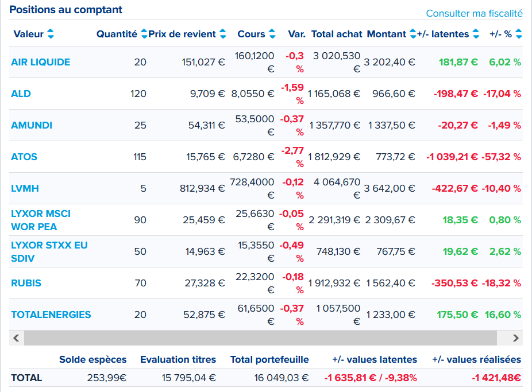Open AIR LIQUIDE stock page

tap(41, 62)
